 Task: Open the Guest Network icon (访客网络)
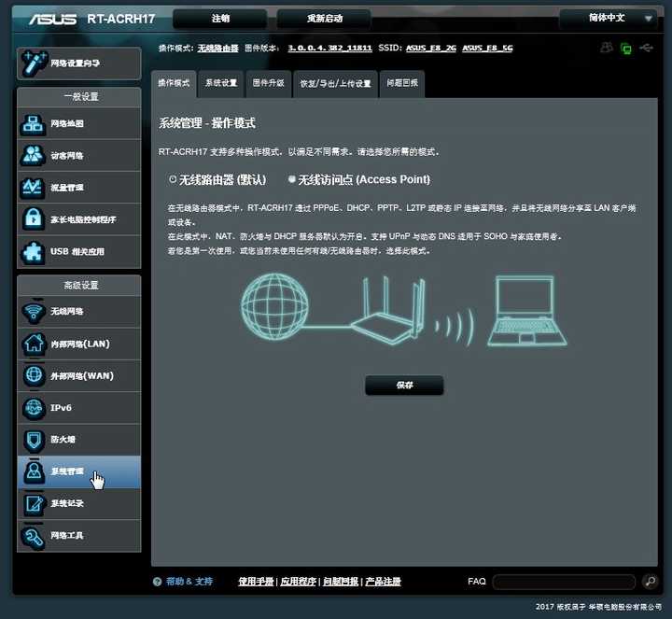(x=33, y=156)
